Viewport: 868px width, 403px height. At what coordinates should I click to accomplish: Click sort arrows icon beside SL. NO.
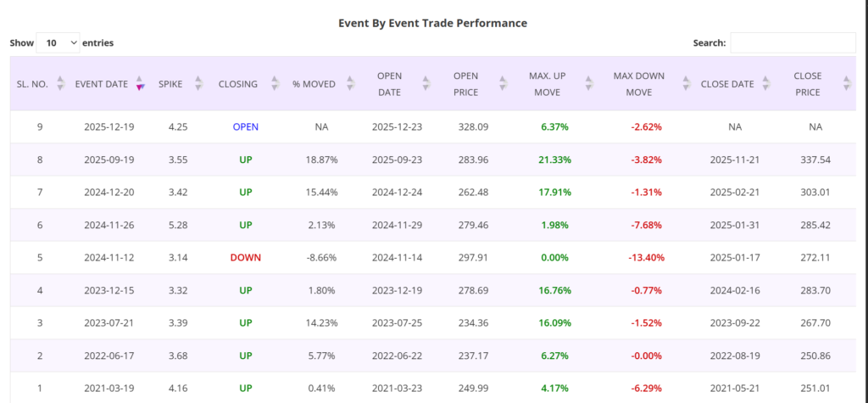tap(60, 83)
